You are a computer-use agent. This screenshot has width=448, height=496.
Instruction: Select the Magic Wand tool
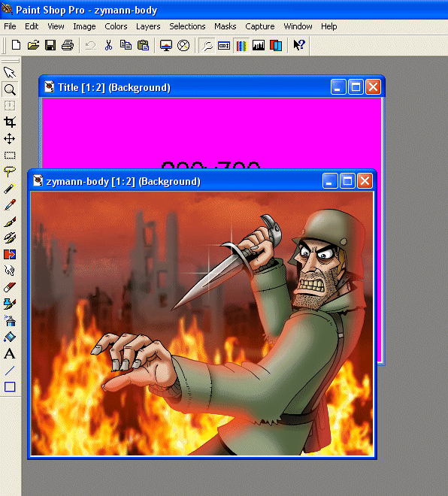10,188
